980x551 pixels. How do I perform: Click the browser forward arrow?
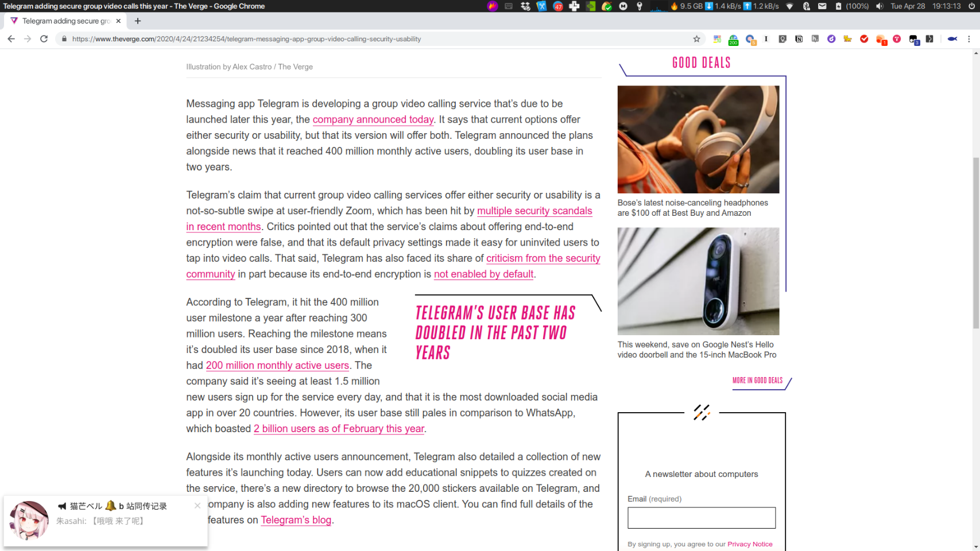[28, 39]
